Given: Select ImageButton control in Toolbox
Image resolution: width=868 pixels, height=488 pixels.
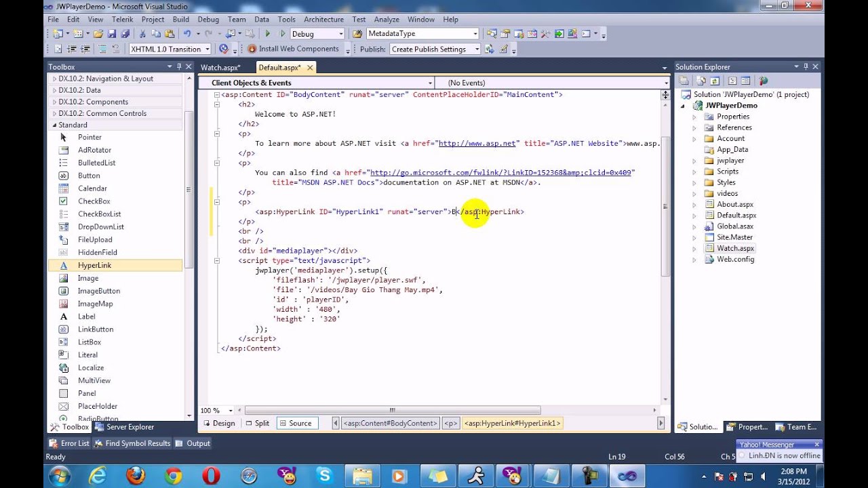Looking at the screenshot, I should coord(116,291).
